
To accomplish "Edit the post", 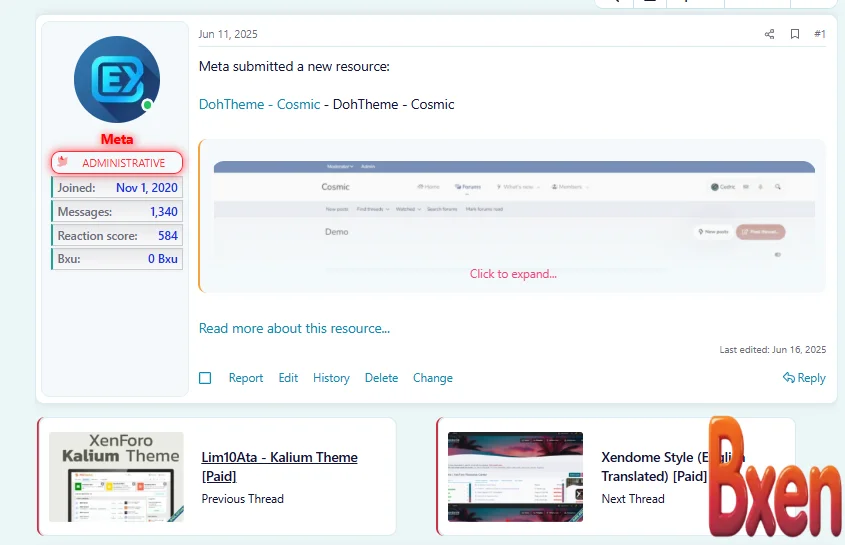I will tap(288, 378).
